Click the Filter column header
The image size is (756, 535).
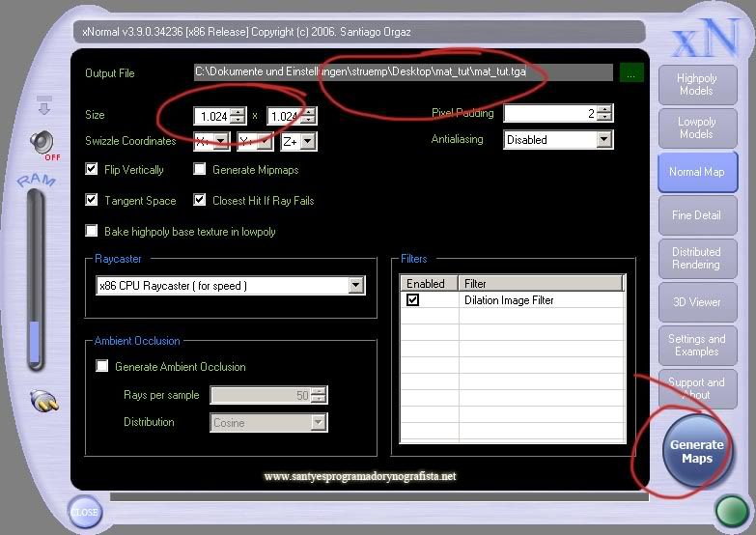(541, 283)
